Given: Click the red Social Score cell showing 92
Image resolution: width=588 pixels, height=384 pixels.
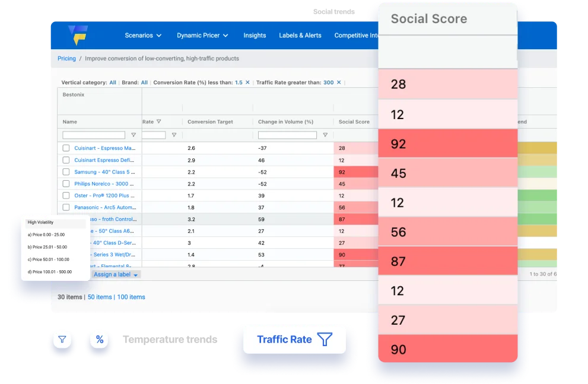Looking at the screenshot, I should 447,143.
